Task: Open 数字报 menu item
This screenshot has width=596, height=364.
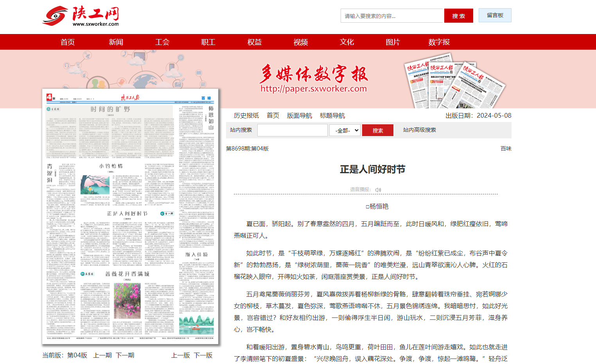Action: click(439, 42)
